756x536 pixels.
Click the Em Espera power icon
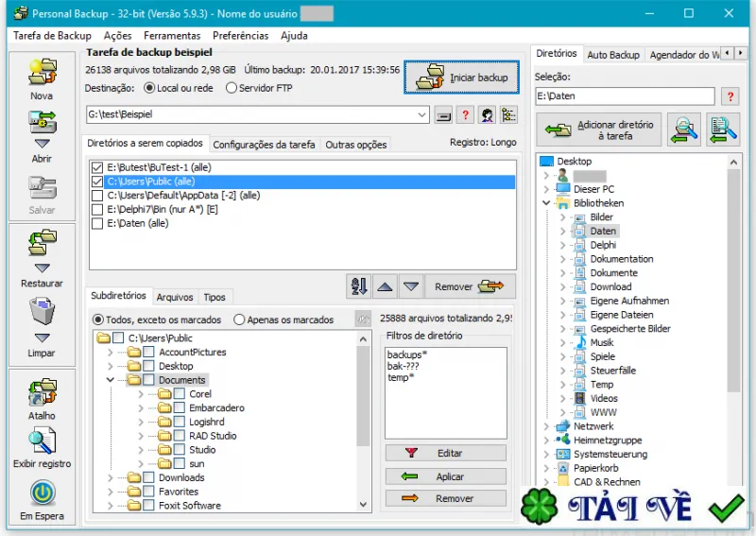pyautogui.click(x=43, y=493)
